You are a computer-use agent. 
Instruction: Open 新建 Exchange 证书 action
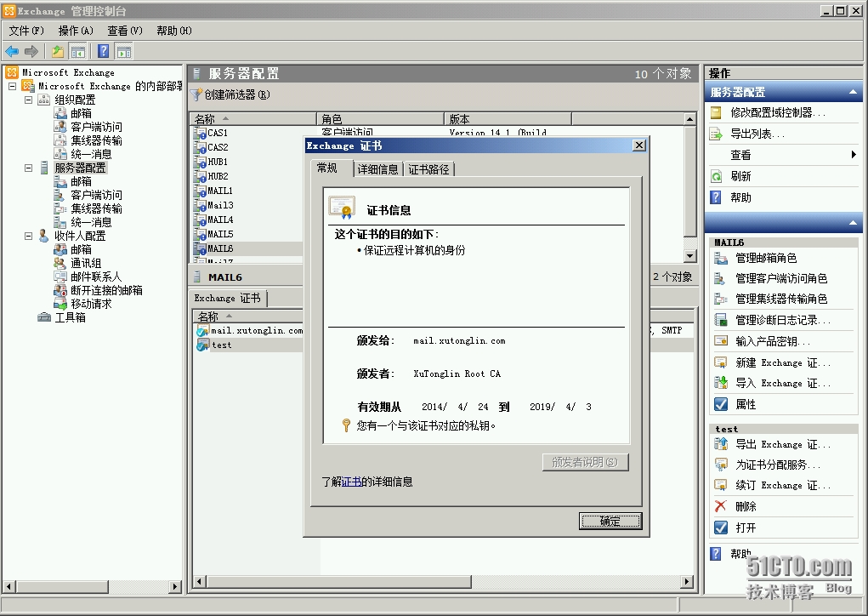[782, 362]
